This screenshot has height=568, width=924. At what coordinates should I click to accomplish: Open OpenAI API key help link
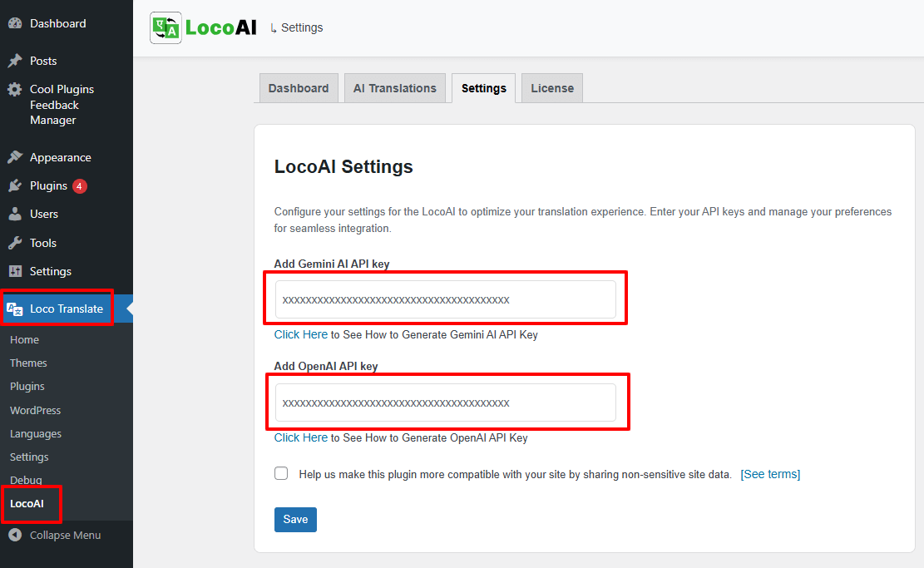[300, 437]
